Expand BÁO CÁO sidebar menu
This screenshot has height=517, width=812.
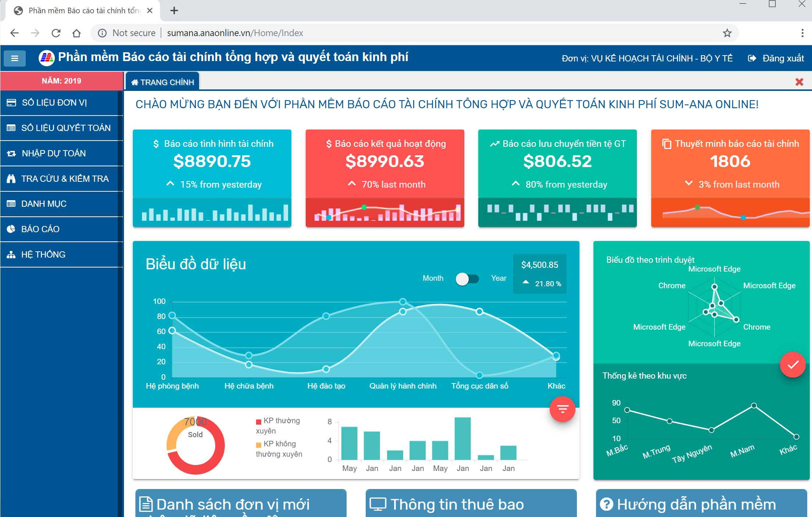[40, 229]
